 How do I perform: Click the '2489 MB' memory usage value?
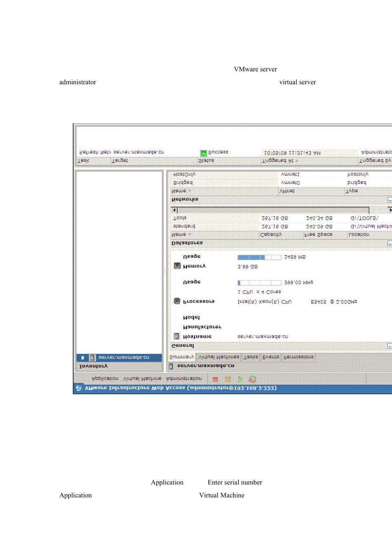click(x=295, y=257)
